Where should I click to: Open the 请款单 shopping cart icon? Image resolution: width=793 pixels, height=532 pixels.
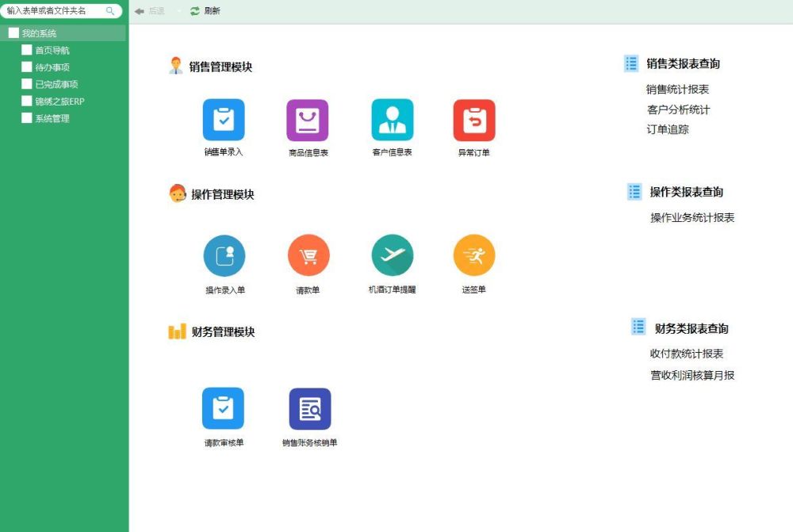(x=308, y=255)
